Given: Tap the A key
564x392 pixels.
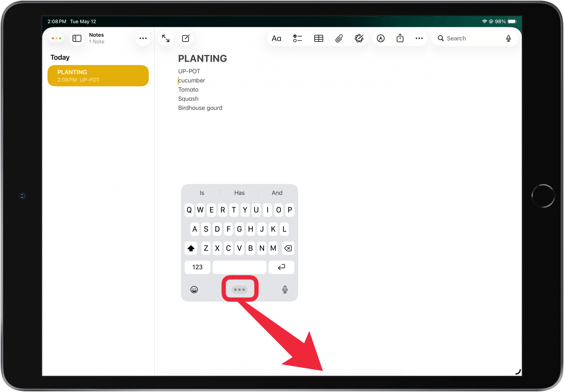Looking at the screenshot, I should click(195, 229).
